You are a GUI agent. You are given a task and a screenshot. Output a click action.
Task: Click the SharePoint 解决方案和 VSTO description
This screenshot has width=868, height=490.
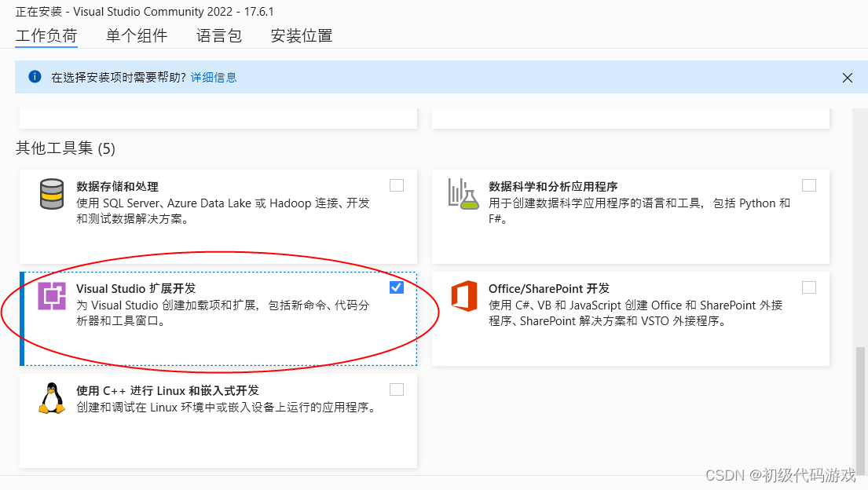click(635, 313)
